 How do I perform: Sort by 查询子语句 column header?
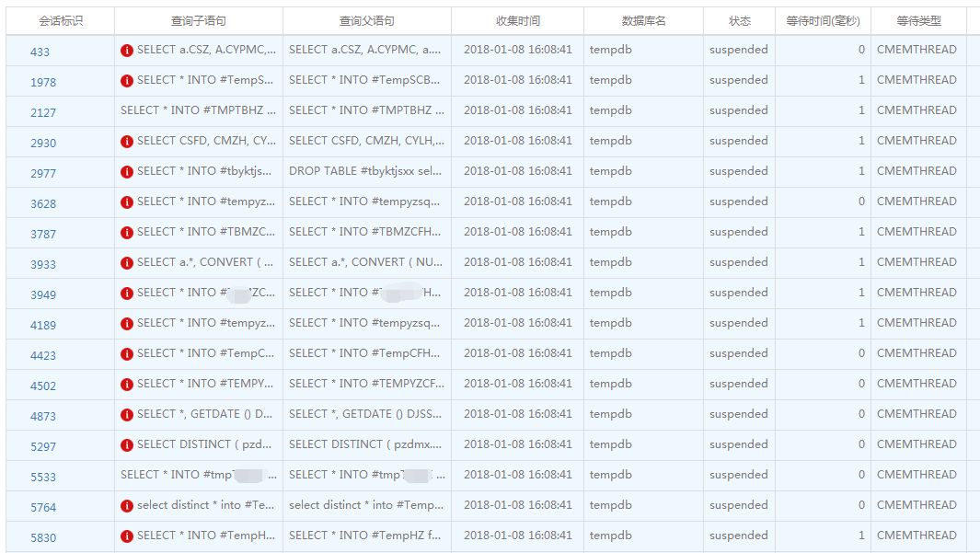(x=199, y=21)
